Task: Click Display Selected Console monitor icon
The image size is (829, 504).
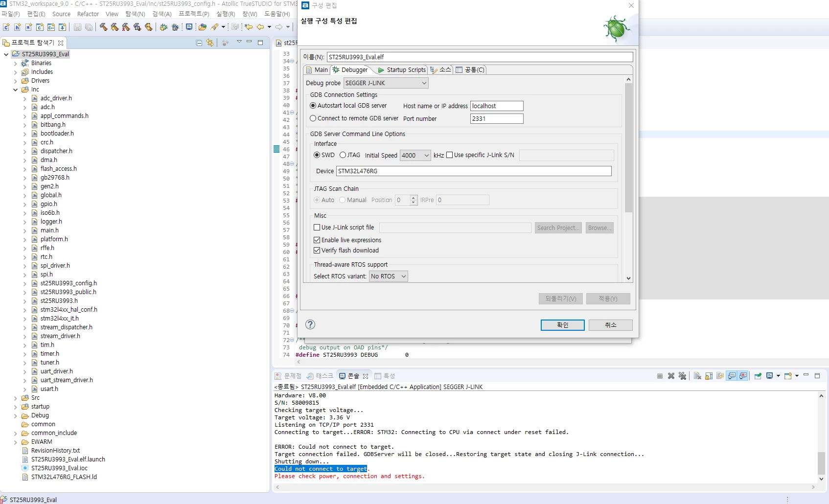Action: [x=770, y=376]
